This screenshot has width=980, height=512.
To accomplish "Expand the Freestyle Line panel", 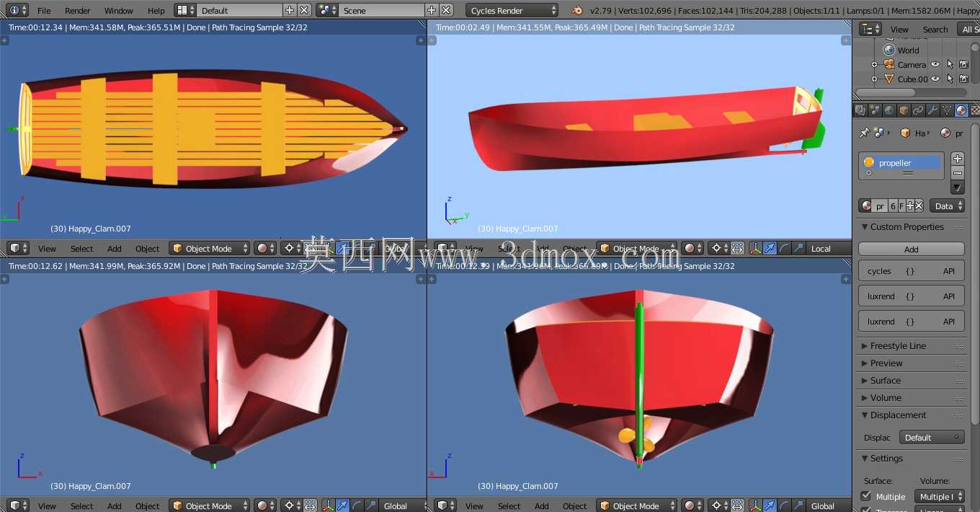I will 898,346.
